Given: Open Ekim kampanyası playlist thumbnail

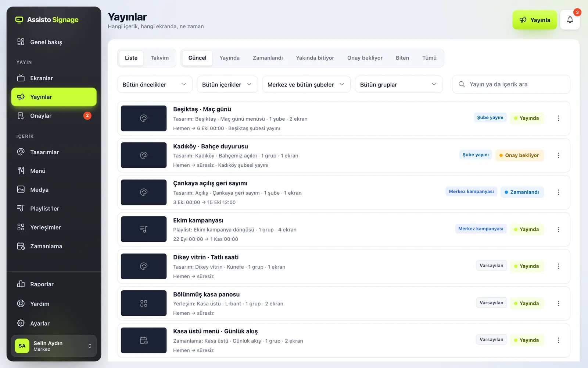Looking at the screenshot, I should 144,229.
